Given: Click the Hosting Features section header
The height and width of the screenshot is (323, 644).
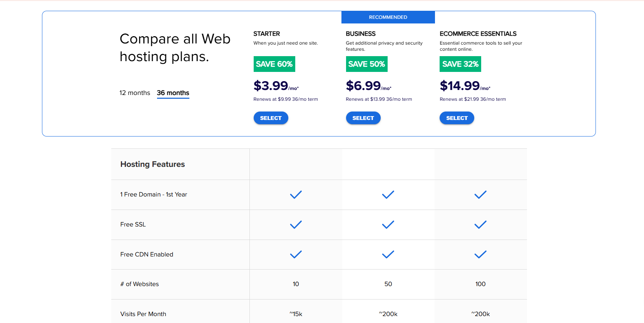Looking at the screenshot, I should pyautogui.click(x=152, y=164).
